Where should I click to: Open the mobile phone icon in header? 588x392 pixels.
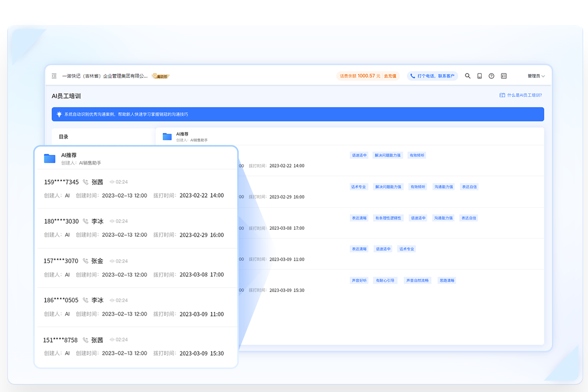point(480,76)
